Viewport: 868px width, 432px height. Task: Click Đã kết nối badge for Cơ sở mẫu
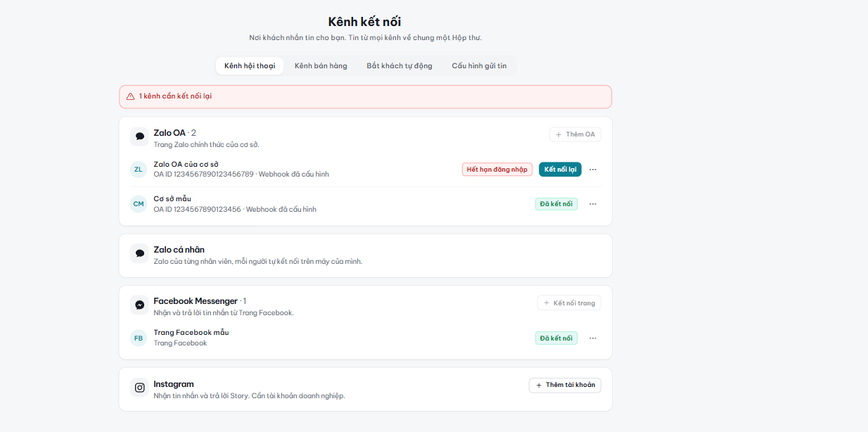click(556, 204)
